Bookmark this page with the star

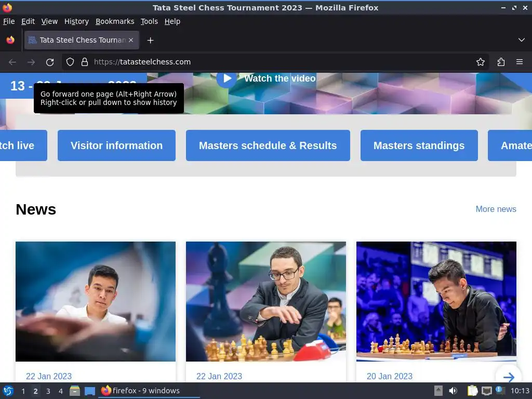tap(481, 62)
